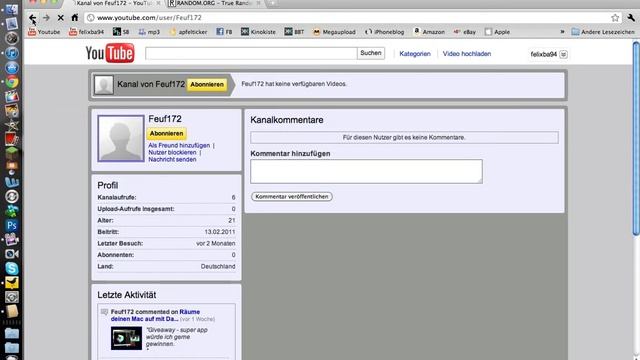Viewport: 640px width, 360px height.
Task: Click the Kanalkommentare heading
Action: (287, 120)
